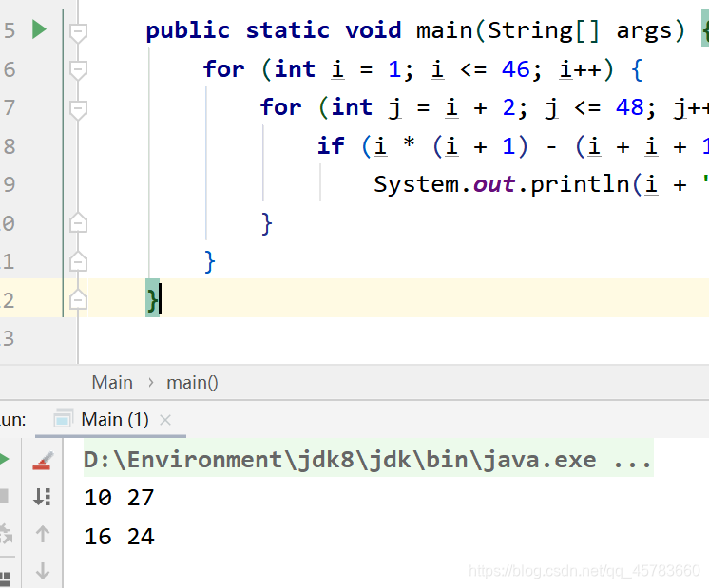This screenshot has width=709, height=588.
Task: Close the Main (1) run tab
Action: pyautogui.click(x=165, y=420)
